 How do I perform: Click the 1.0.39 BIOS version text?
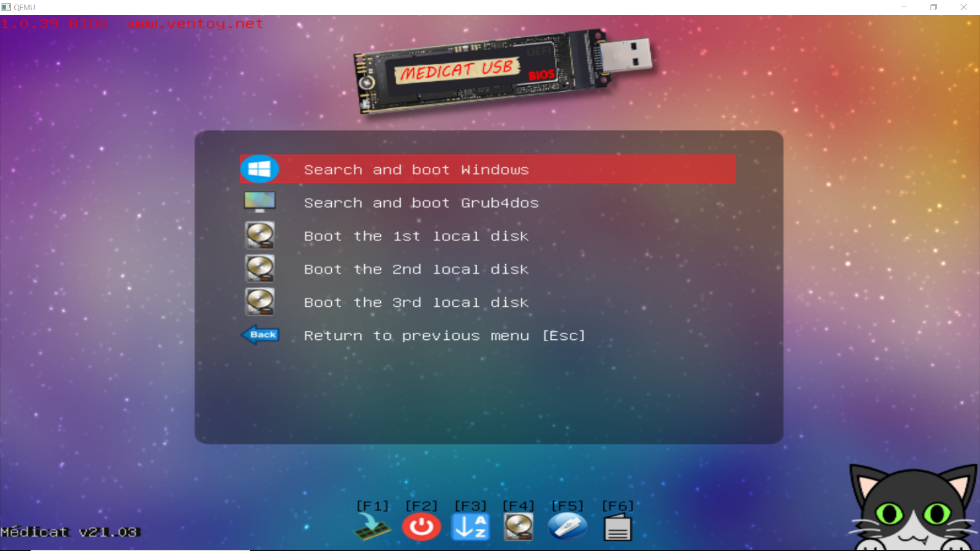(x=54, y=24)
